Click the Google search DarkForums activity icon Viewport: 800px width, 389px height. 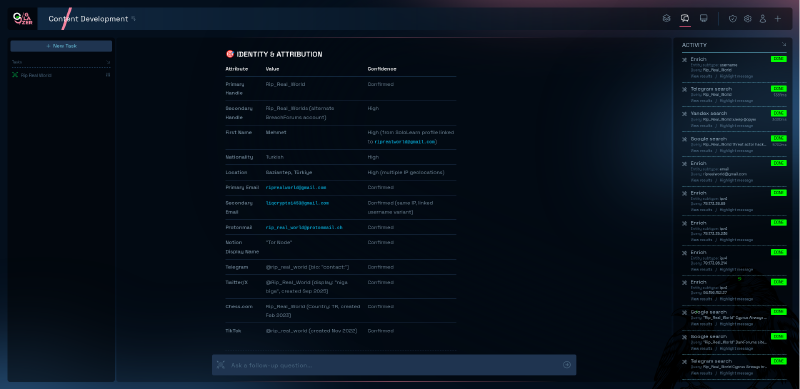(x=685, y=337)
